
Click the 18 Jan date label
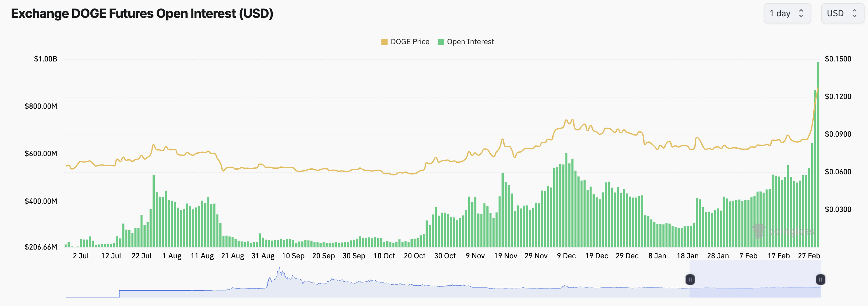[687, 256]
